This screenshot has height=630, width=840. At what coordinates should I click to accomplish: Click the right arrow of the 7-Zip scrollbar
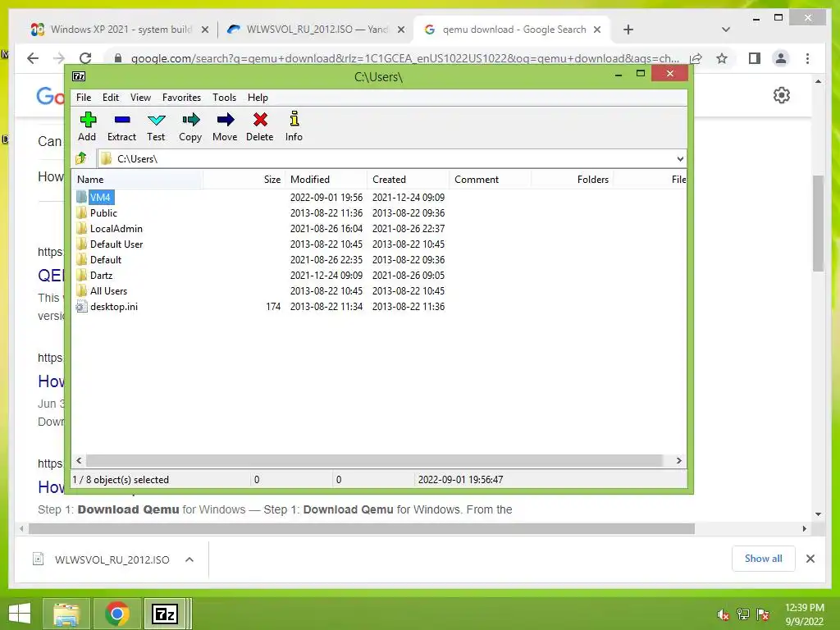[678, 461]
